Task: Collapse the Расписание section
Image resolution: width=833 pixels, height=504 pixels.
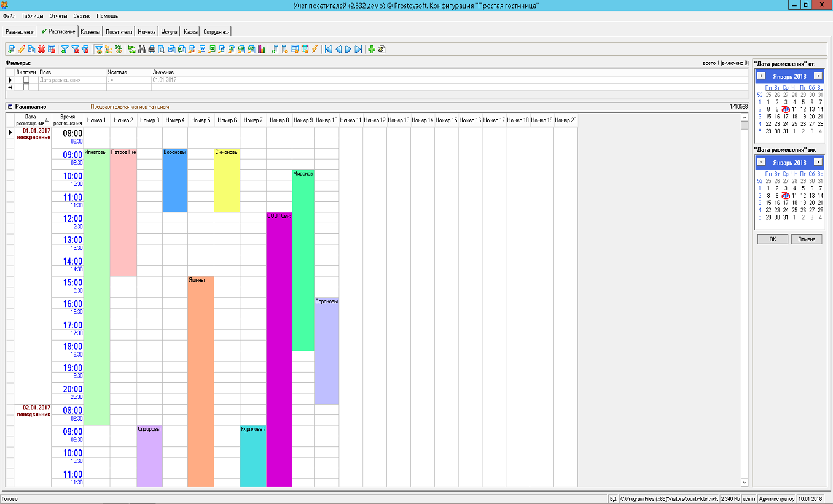Action: click(10, 107)
